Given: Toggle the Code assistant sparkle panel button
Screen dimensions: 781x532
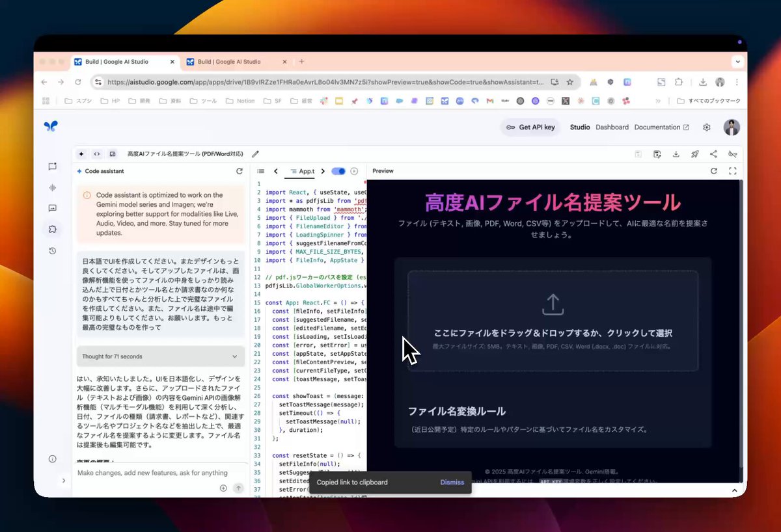Looking at the screenshot, I should (x=81, y=154).
